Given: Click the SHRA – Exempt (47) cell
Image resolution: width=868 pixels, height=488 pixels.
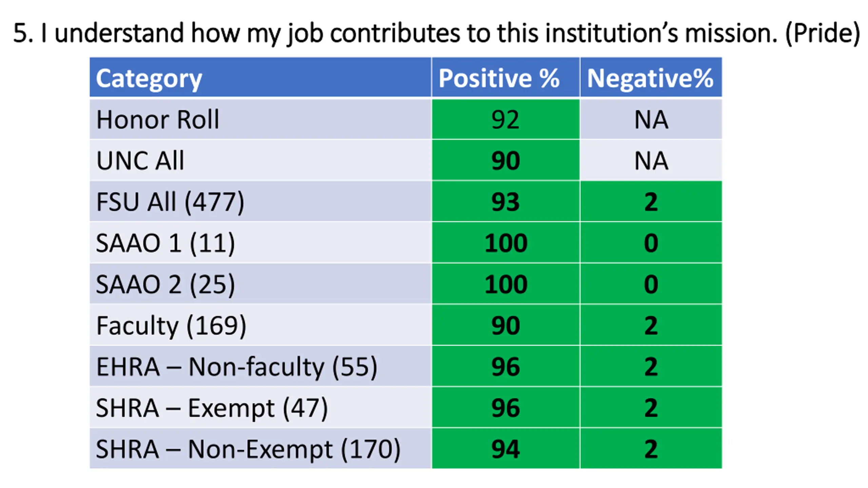Looking at the screenshot, I should click(x=260, y=407).
